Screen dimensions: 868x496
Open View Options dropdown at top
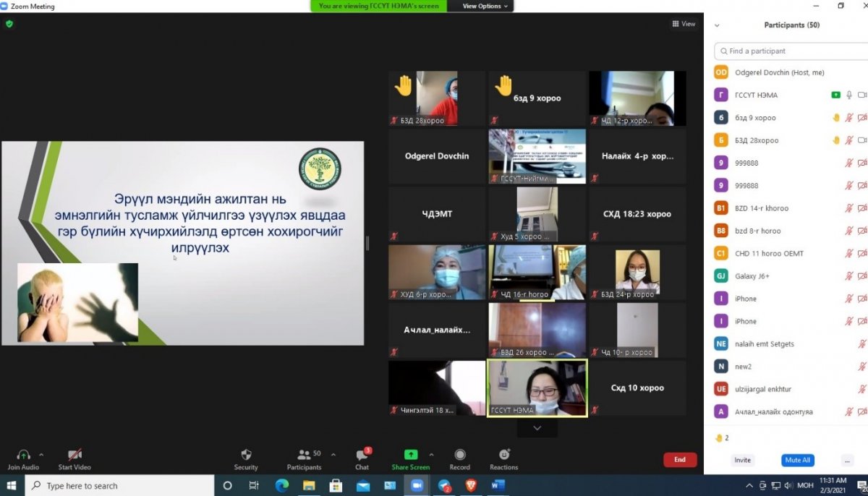pos(485,6)
